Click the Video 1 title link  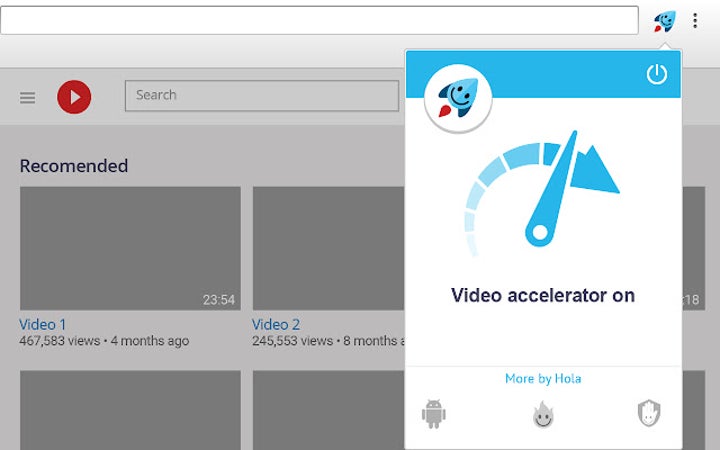43,324
